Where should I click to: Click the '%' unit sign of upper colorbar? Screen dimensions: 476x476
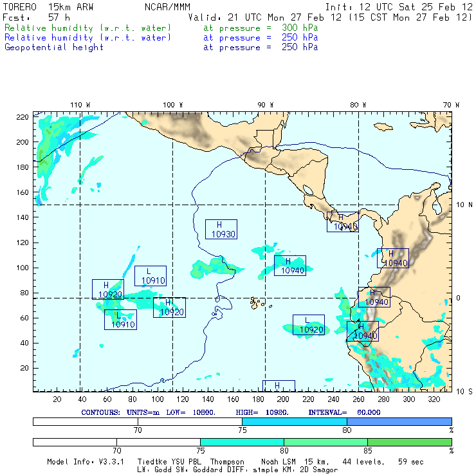(452, 430)
